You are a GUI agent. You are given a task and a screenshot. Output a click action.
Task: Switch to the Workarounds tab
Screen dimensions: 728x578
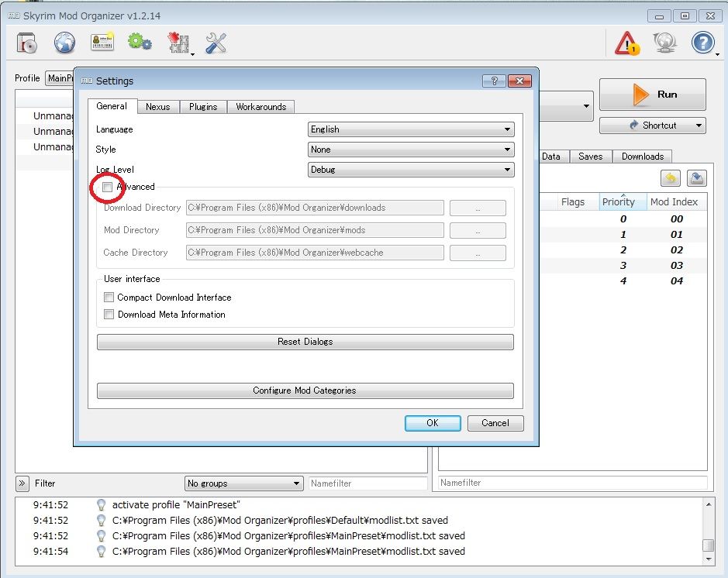coord(261,107)
